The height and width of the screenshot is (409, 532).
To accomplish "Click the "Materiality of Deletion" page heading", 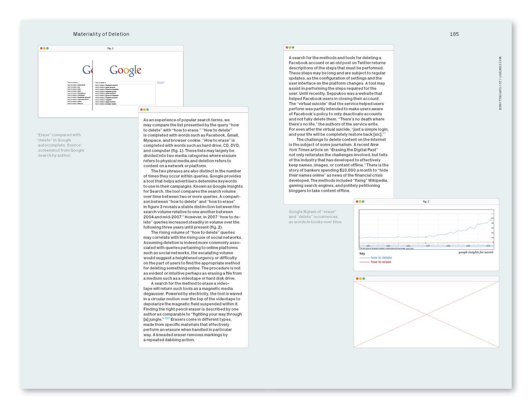I will (x=101, y=34).
